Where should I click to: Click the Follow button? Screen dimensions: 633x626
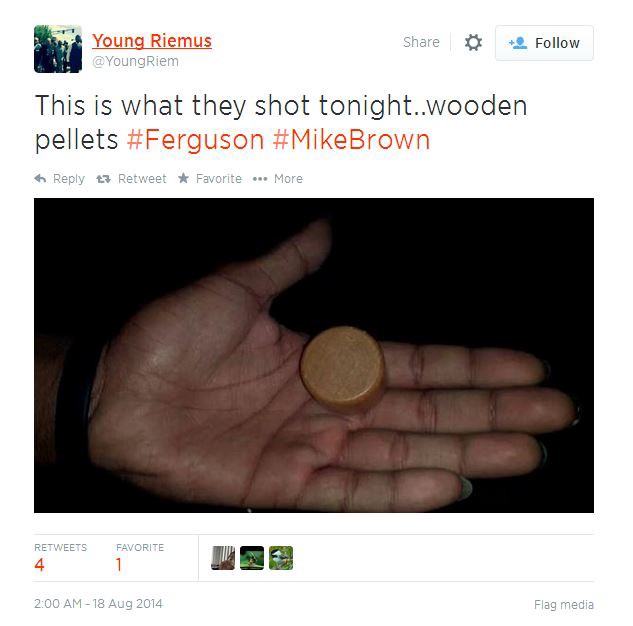(x=544, y=43)
